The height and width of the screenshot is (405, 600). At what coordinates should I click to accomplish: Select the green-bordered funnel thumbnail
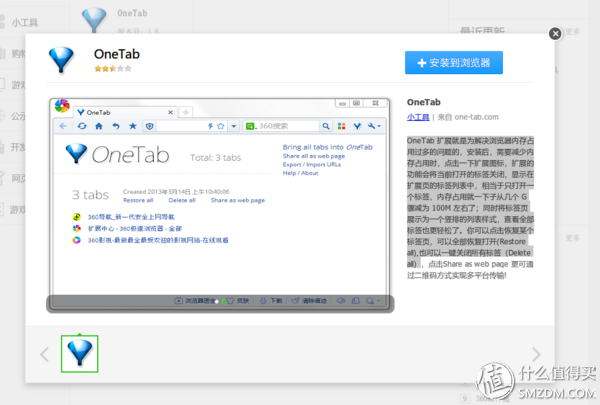80,354
